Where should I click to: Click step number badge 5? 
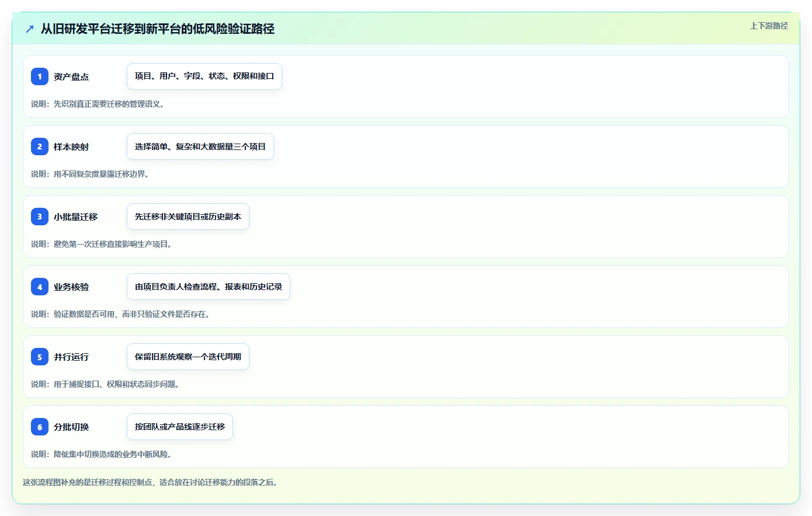click(x=40, y=357)
